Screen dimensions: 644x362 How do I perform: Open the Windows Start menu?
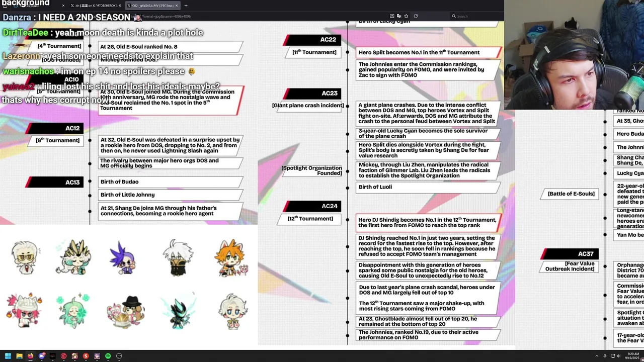click(8, 356)
